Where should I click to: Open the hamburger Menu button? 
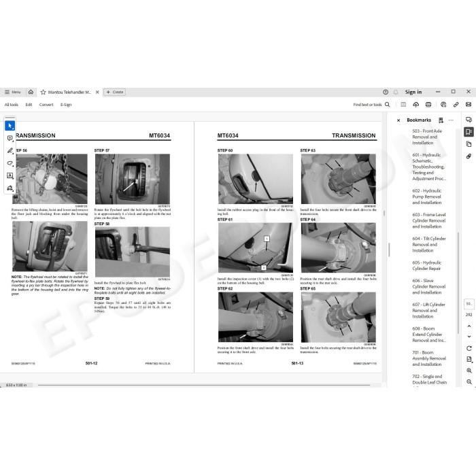click(12, 92)
